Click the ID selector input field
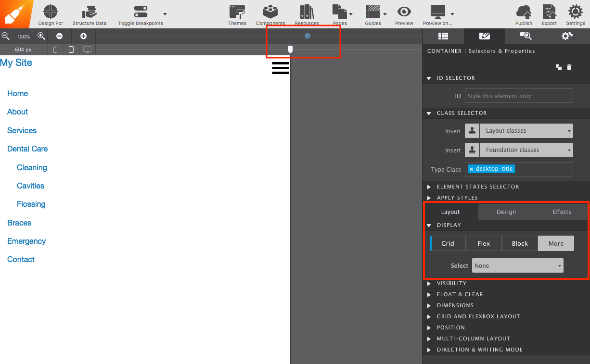Viewport: 590px width, 364px height. coord(519,96)
